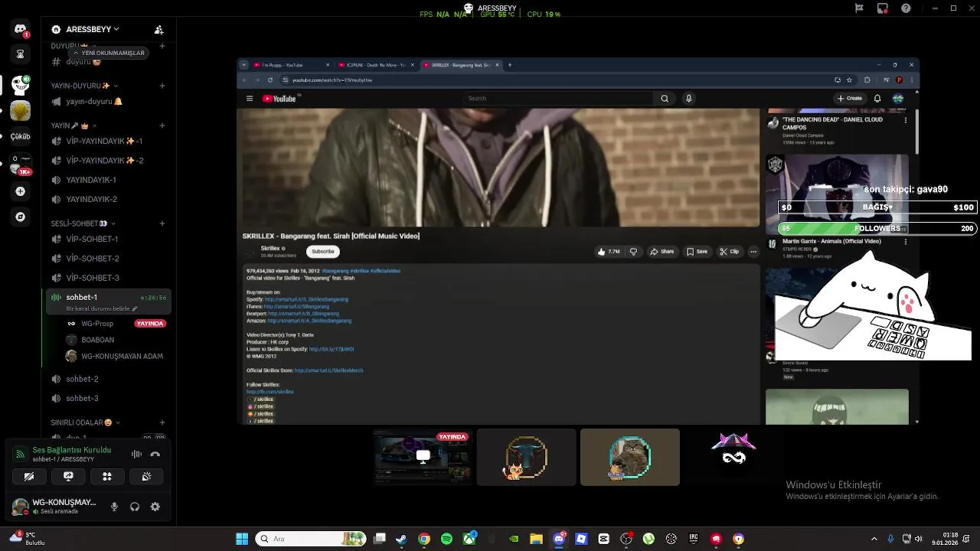This screenshot has width=980, height=551.
Task: Like the Bangarang video
Action: 609,251
